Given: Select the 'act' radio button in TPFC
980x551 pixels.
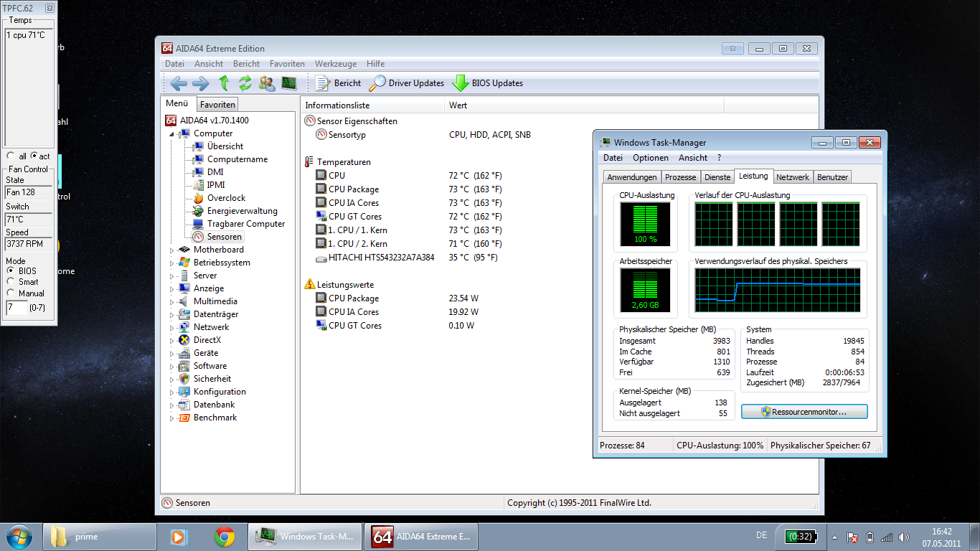Looking at the screenshot, I should point(34,156).
